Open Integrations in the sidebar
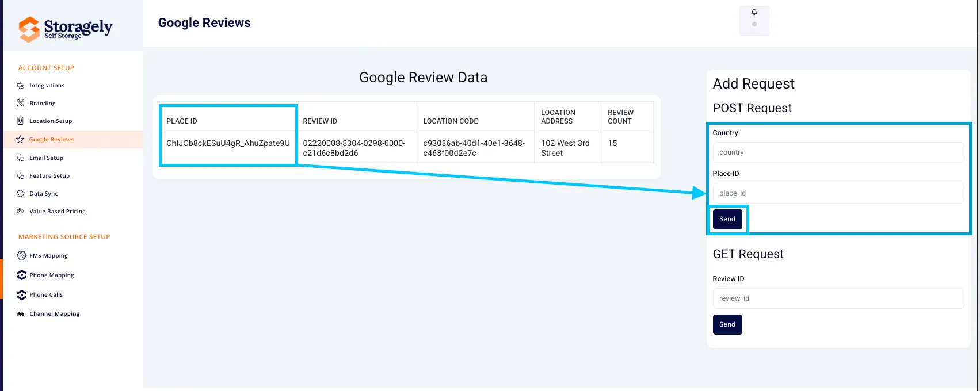Screen dimensions: 980x391 (x=47, y=86)
